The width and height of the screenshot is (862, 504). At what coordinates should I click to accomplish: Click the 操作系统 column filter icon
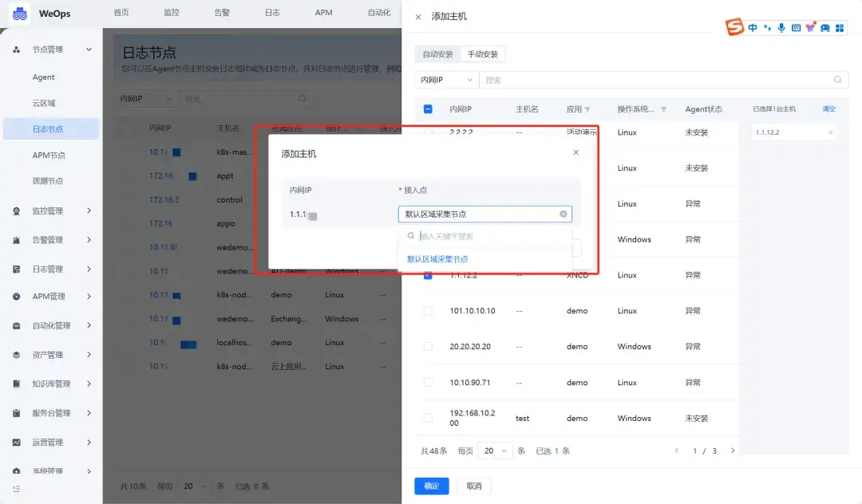coord(663,109)
